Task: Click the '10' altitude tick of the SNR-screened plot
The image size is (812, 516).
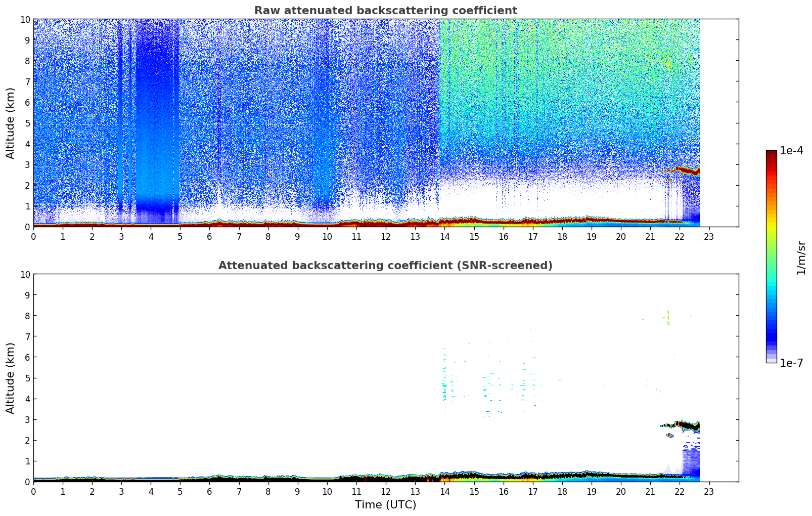Action: (x=25, y=274)
